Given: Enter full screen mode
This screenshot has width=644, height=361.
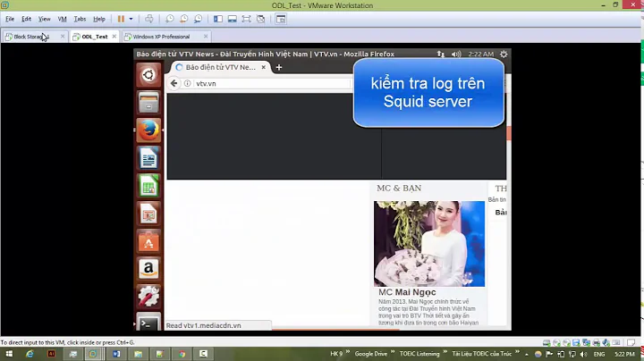Looking at the screenshot, I should [246, 19].
